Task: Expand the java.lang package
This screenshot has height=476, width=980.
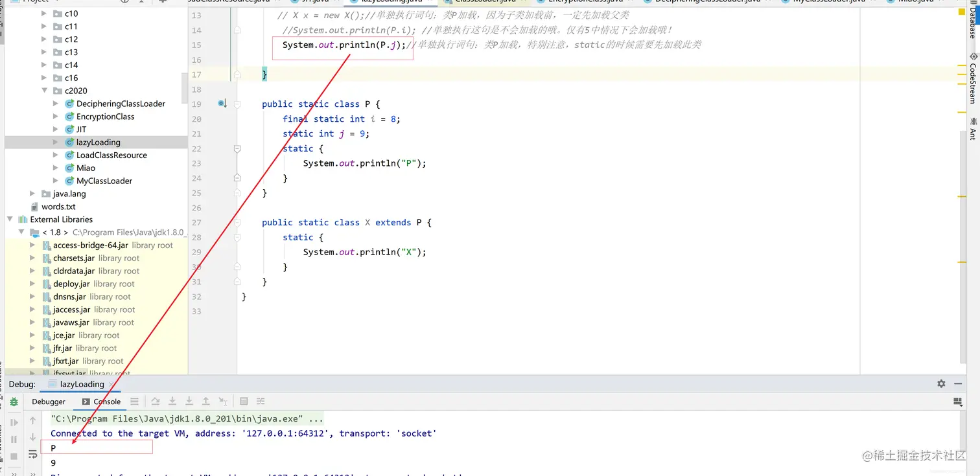Action: pos(32,194)
